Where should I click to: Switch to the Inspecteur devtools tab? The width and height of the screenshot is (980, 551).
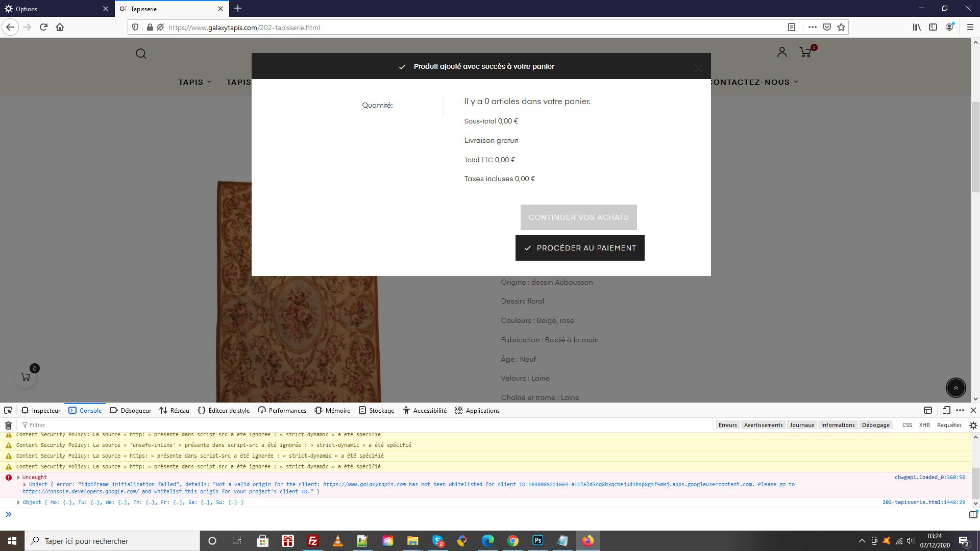click(x=40, y=410)
